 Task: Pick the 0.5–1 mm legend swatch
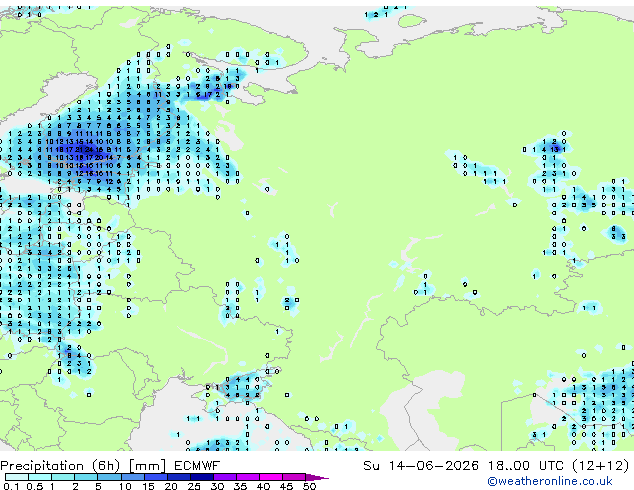(40, 477)
